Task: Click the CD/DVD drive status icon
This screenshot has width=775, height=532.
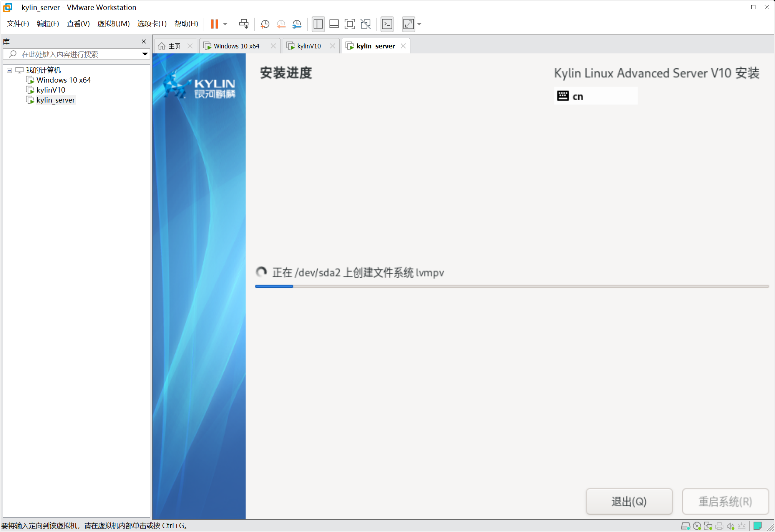Action: (x=697, y=526)
